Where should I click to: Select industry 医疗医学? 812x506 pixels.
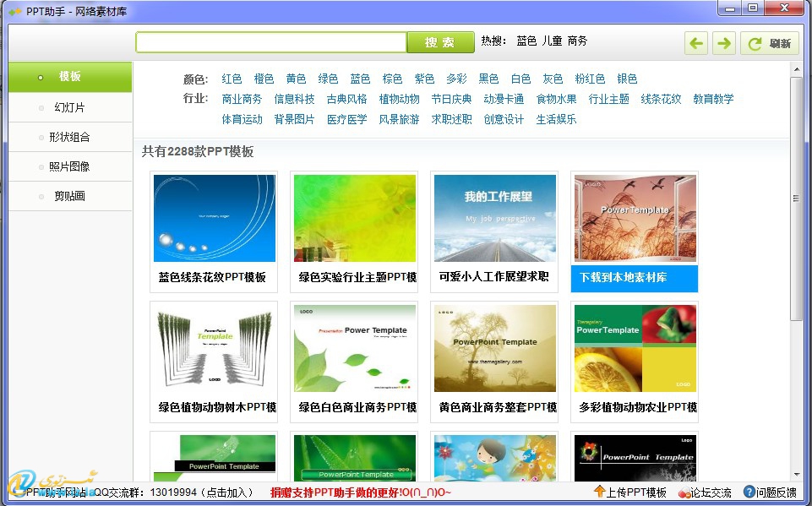click(x=346, y=120)
